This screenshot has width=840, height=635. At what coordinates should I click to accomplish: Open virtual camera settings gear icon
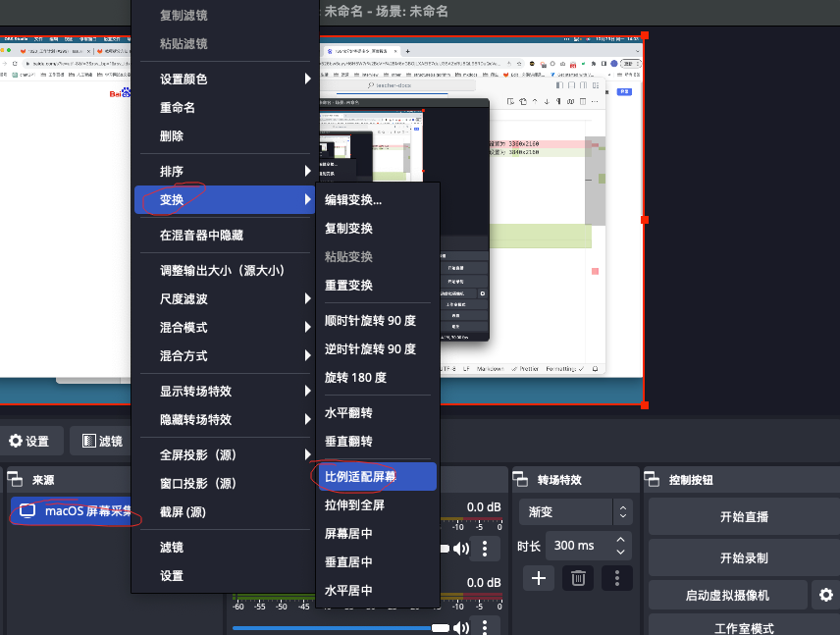[x=826, y=595]
